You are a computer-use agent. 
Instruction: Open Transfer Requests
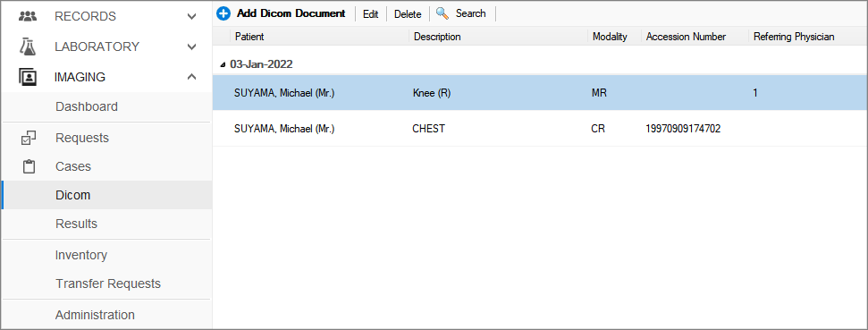tap(108, 283)
